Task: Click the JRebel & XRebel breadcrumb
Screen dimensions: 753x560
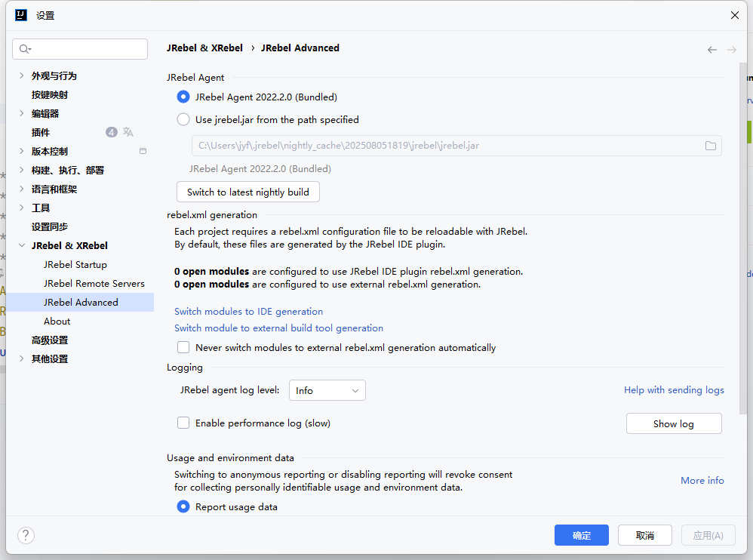Action: point(204,48)
